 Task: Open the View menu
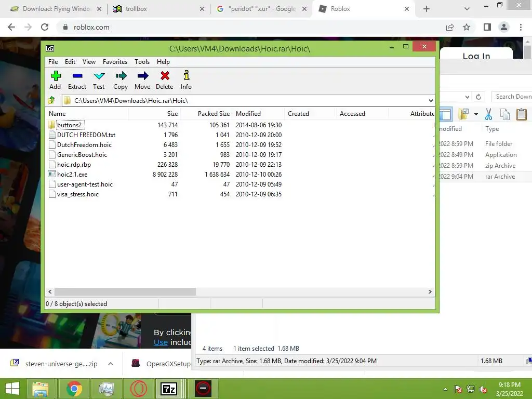89,62
